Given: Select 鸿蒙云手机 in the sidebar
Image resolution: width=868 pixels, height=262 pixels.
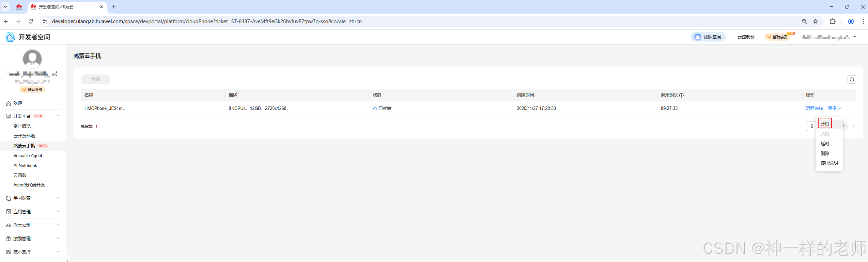Looking at the screenshot, I should pos(24,146).
